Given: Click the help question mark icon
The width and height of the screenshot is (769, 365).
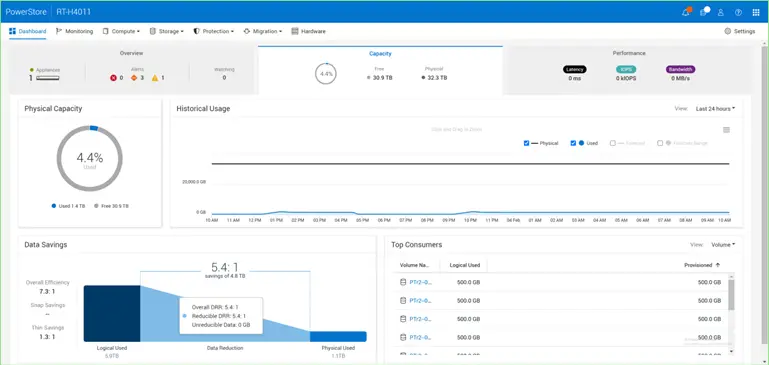Looking at the screenshot, I should tap(738, 12).
